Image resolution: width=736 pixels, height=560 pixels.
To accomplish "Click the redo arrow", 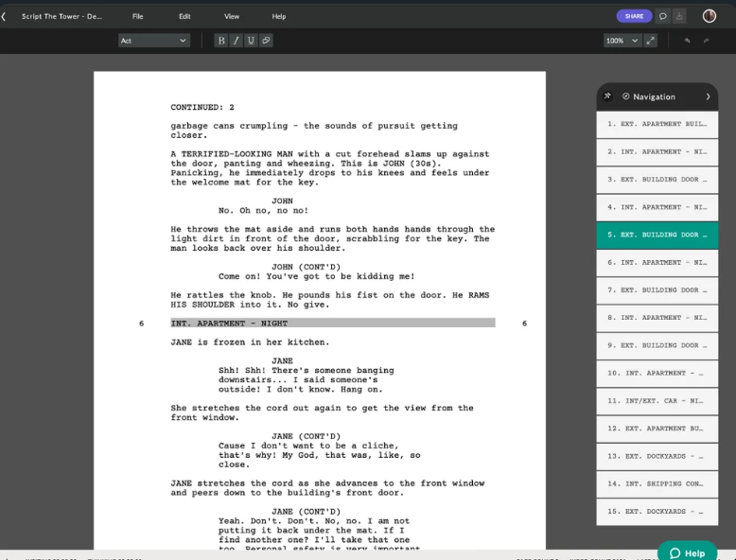I will coord(706,41).
